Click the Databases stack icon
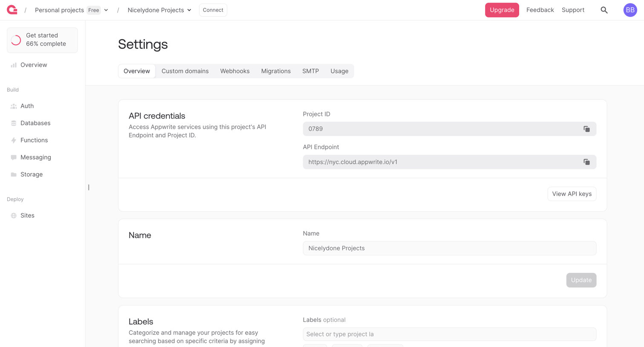 point(14,123)
